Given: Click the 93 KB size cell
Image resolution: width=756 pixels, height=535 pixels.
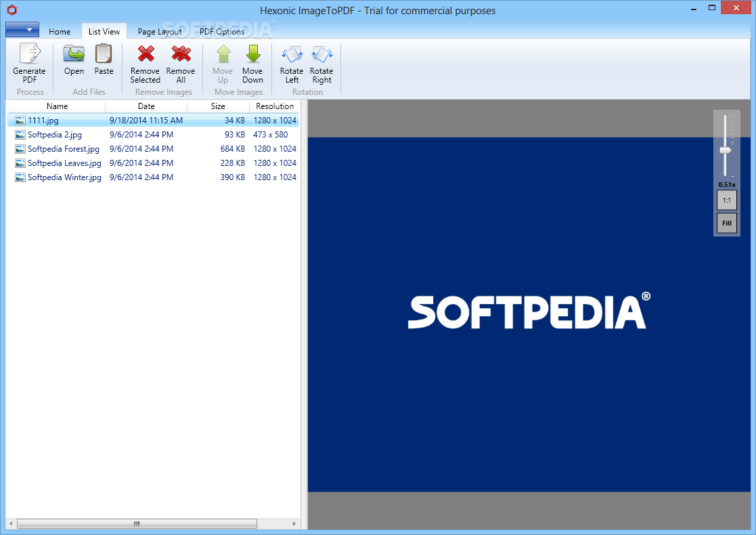Looking at the screenshot, I should click(x=235, y=135).
